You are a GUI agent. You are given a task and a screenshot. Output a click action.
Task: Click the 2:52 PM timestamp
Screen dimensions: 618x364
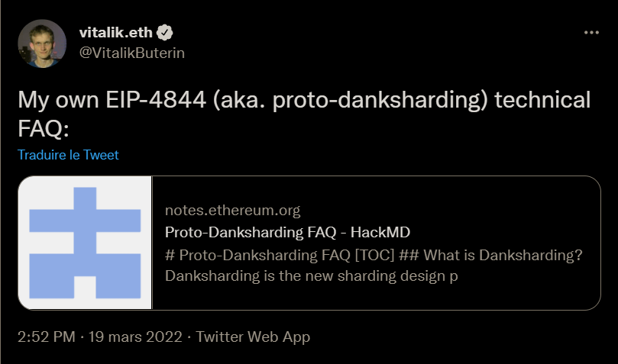pos(44,337)
